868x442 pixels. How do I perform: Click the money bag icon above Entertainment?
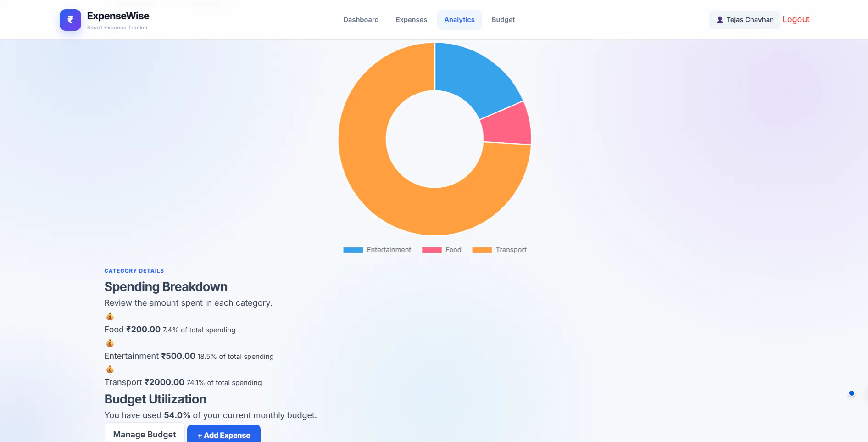[110, 343]
